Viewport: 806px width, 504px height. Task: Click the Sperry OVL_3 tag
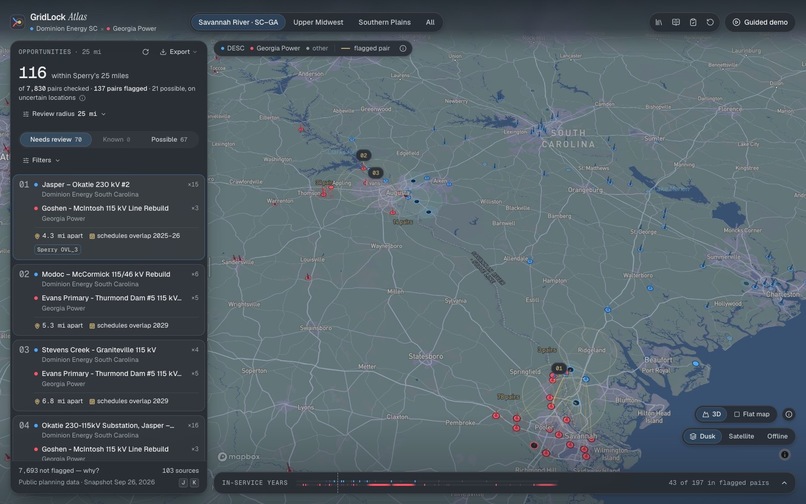58,249
